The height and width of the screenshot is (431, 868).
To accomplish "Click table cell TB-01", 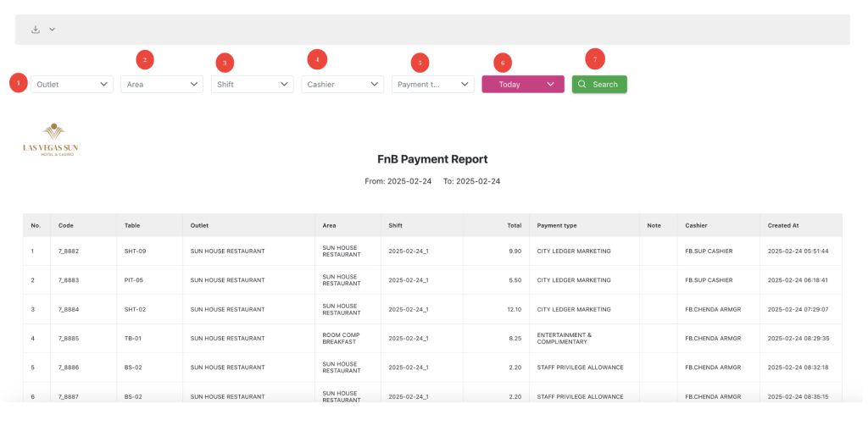I will point(135,338).
